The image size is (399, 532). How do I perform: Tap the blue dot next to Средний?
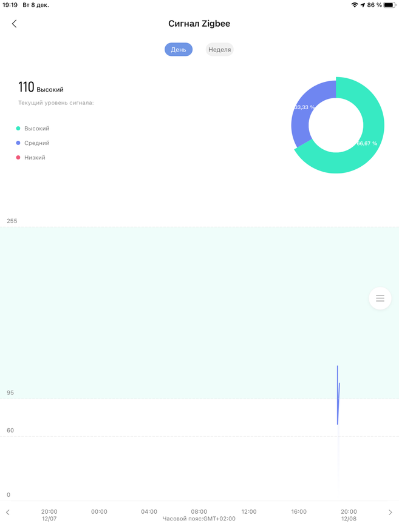[18, 143]
